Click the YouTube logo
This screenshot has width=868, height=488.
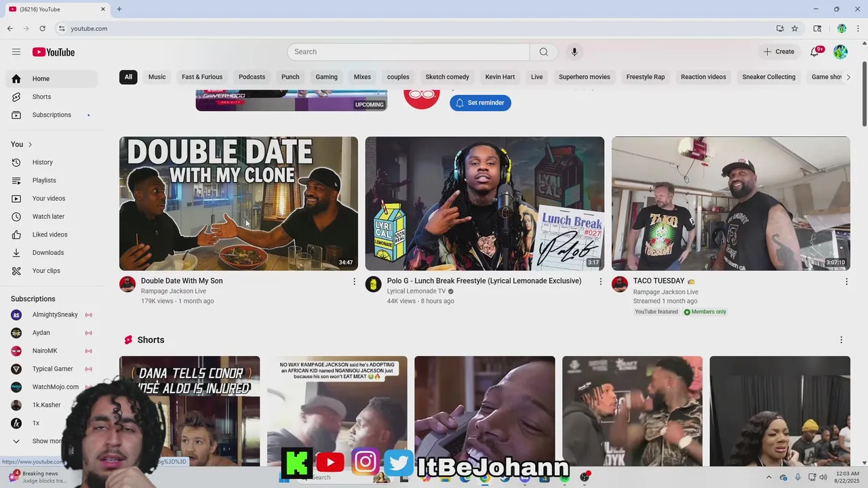tap(54, 52)
